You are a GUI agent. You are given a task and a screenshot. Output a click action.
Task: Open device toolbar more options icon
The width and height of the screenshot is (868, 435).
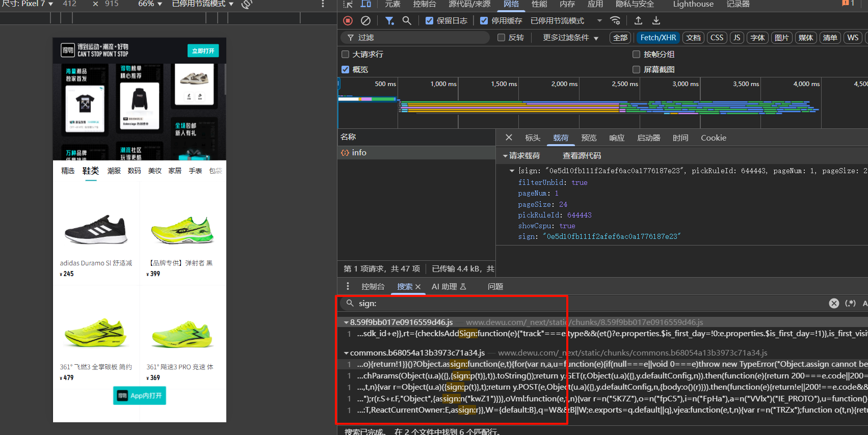pyautogui.click(x=323, y=4)
